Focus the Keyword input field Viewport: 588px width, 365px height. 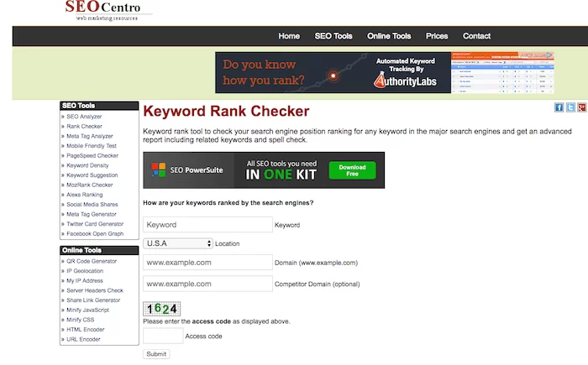tap(207, 225)
